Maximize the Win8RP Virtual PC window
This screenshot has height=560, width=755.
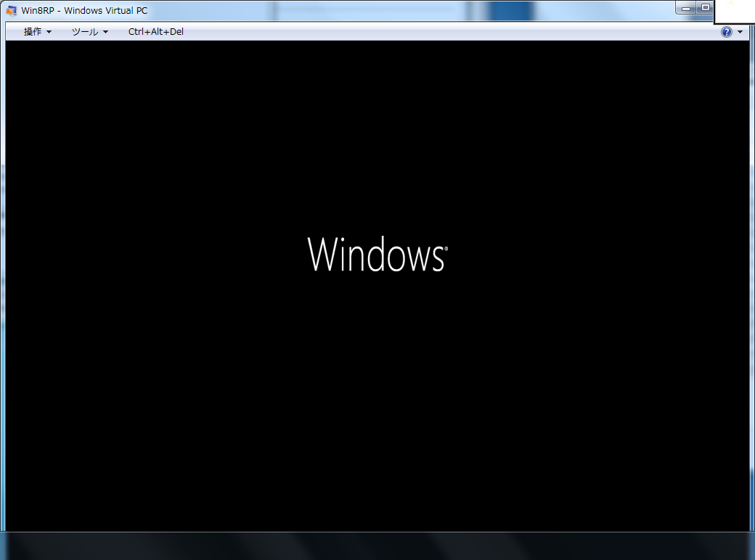(706, 8)
